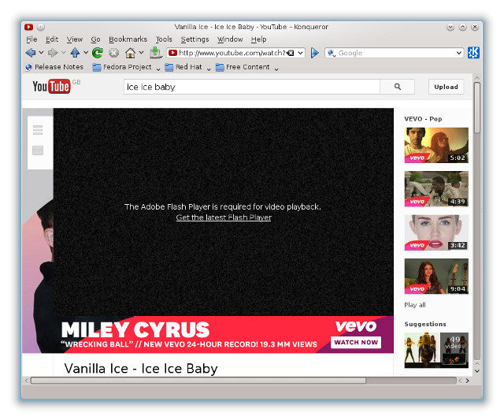Click the Forward navigation arrow
The image size is (504, 420).
click(x=53, y=53)
